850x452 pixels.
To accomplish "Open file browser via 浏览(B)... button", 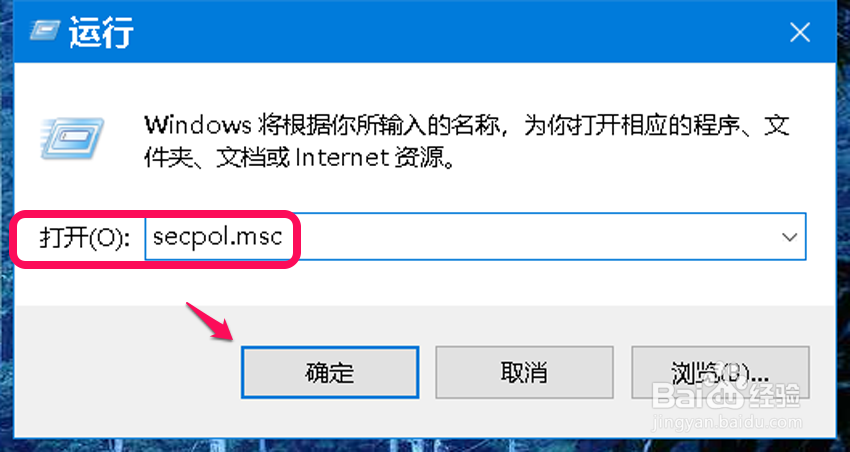I will click(720, 373).
